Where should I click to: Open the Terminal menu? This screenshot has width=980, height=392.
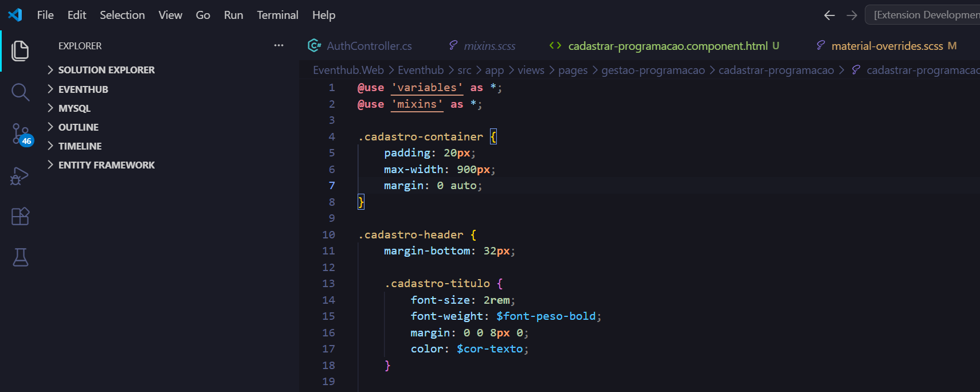[277, 15]
